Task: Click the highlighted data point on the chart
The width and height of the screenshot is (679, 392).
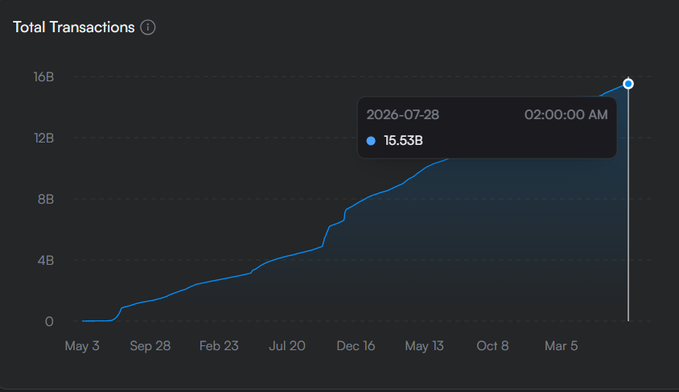Action: point(628,84)
